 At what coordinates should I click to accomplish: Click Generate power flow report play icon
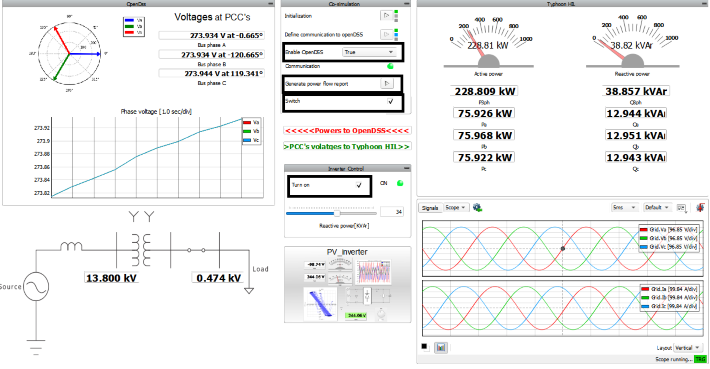pyautogui.click(x=386, y=84)
